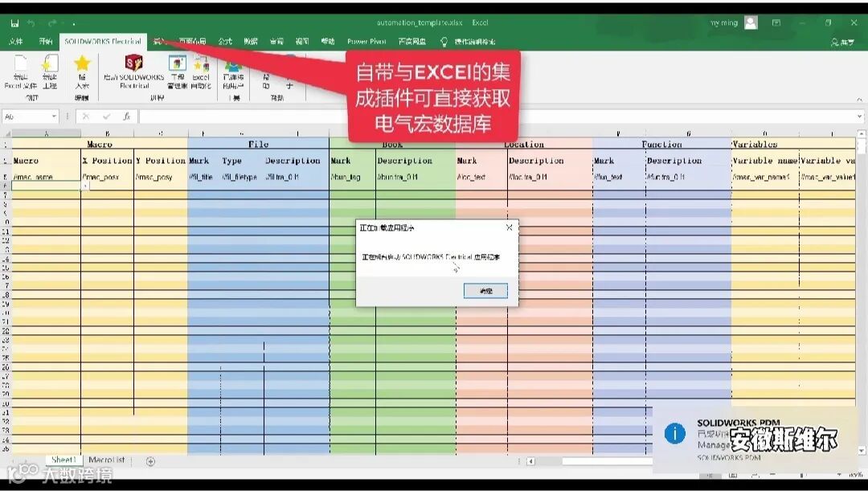Open Customize Quick Access Toolbar dropdown

point(74,24)
